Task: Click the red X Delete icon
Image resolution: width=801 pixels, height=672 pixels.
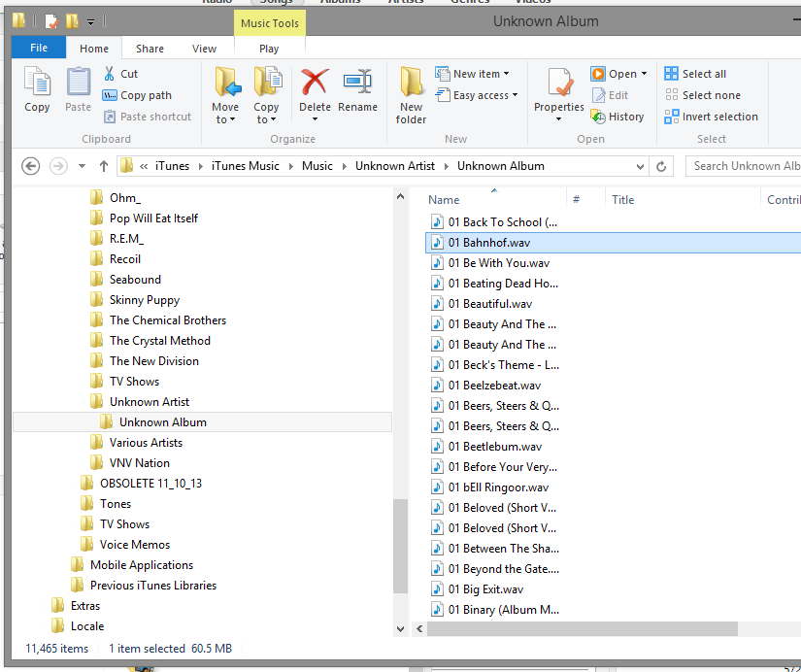Action: 315,83
